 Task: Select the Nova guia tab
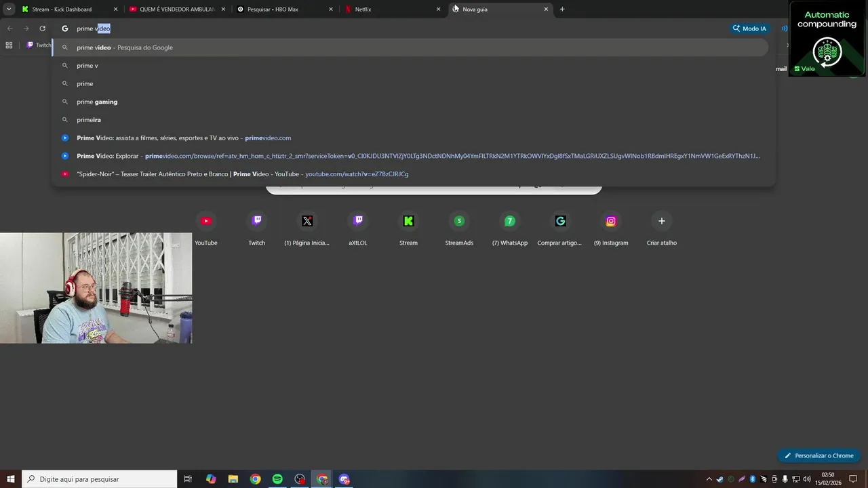501,9
